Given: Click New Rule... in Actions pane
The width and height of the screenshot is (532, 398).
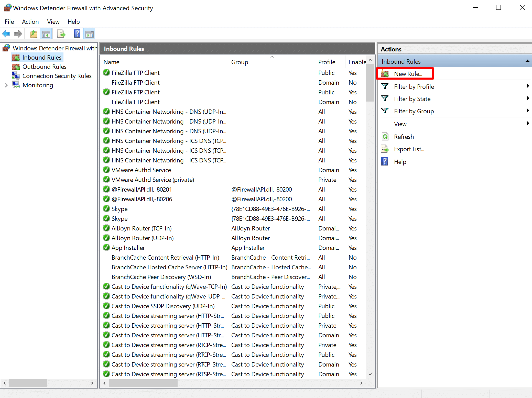Looking at the screenshot, I should pyautogui.click(x=408, y=74).
